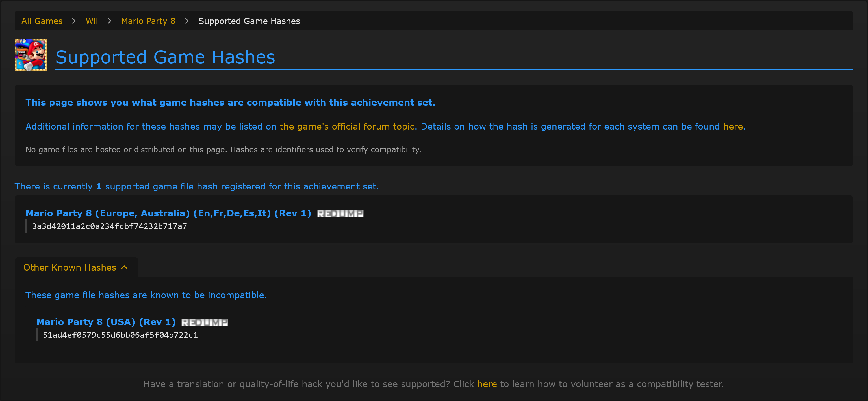Open the Wii breadcrumb link
Viewport: 868px width, 401px height.
92,21
